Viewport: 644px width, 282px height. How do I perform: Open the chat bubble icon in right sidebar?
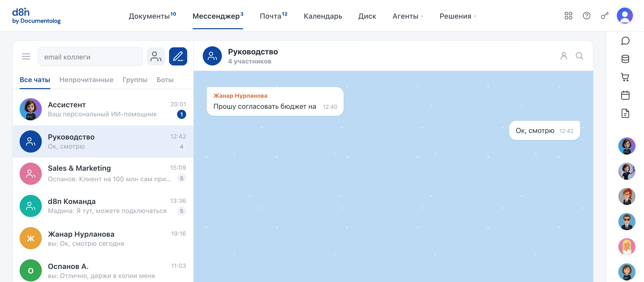click(x=625, y=41)
